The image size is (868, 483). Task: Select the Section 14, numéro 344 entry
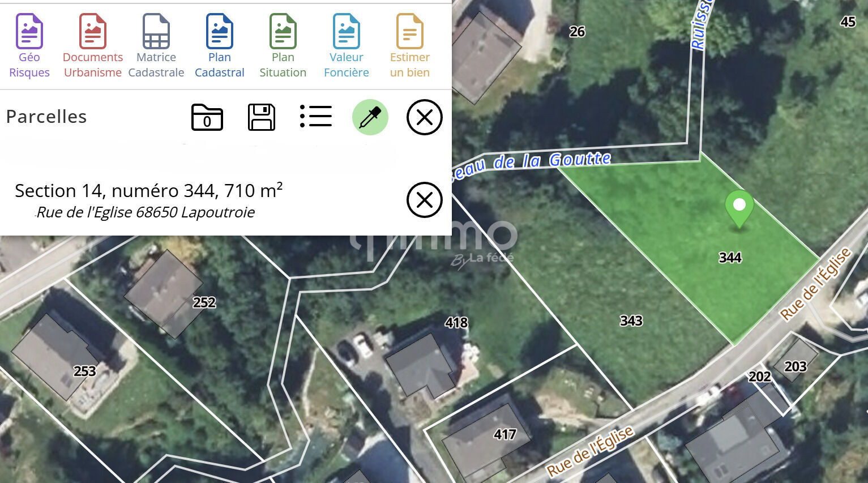[148, 191]
